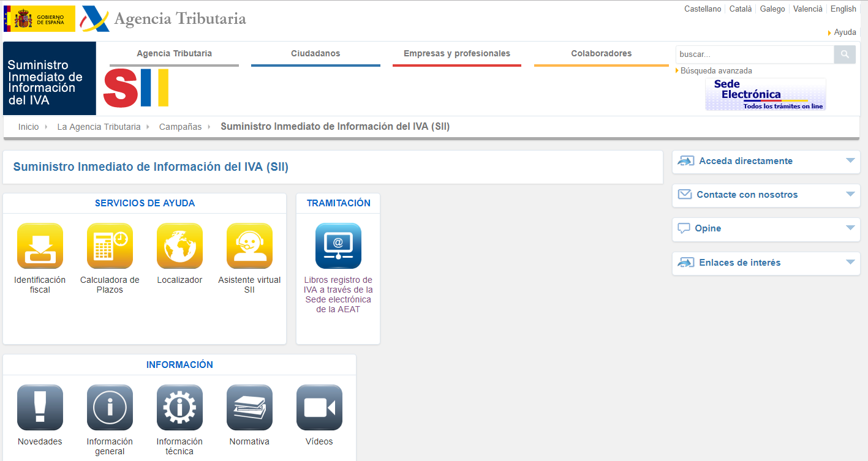
Task: Go to Campañas in the breadcrumb
Action: click(180, 127)
